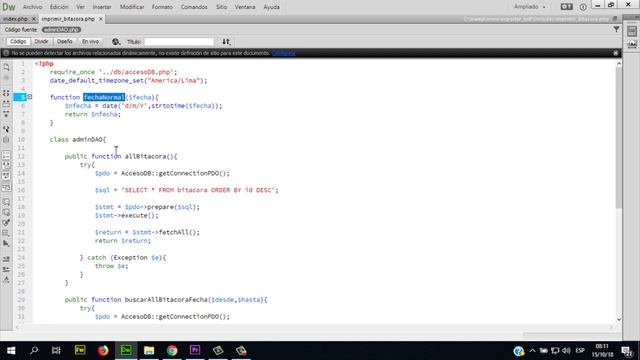Click the Balance Braces icon
The width and height of the screenshot is (640, 360).
tap(6, 140)
